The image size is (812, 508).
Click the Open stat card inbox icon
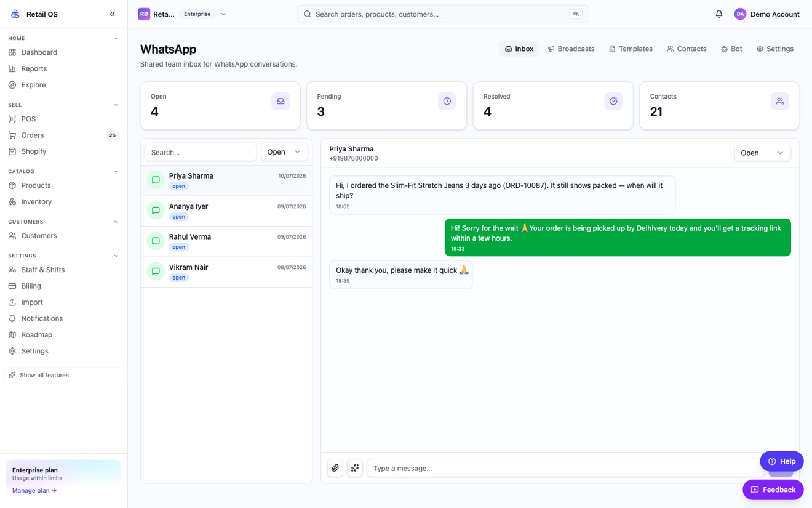(x=281, y=101)
